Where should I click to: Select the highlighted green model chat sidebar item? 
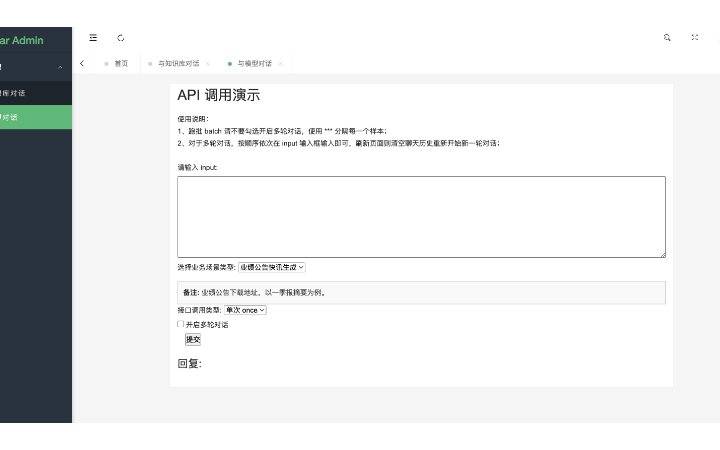pyautogui.click(x=36, y=117)
